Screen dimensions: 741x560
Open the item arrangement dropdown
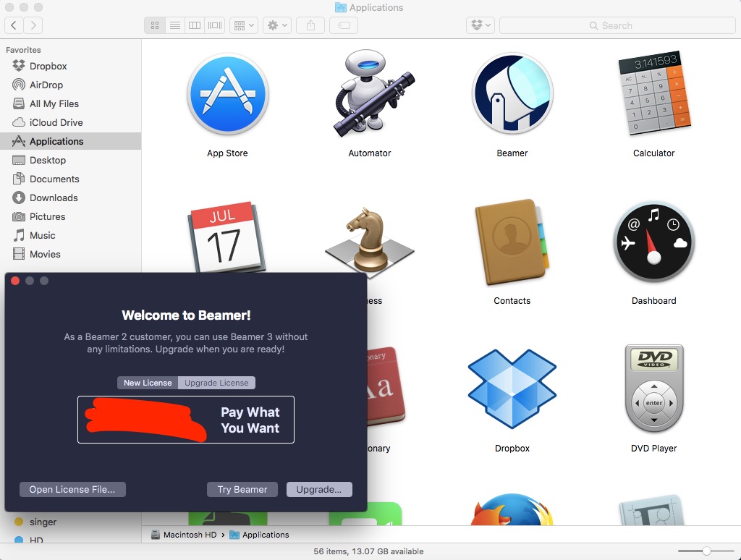pos(244,25)
